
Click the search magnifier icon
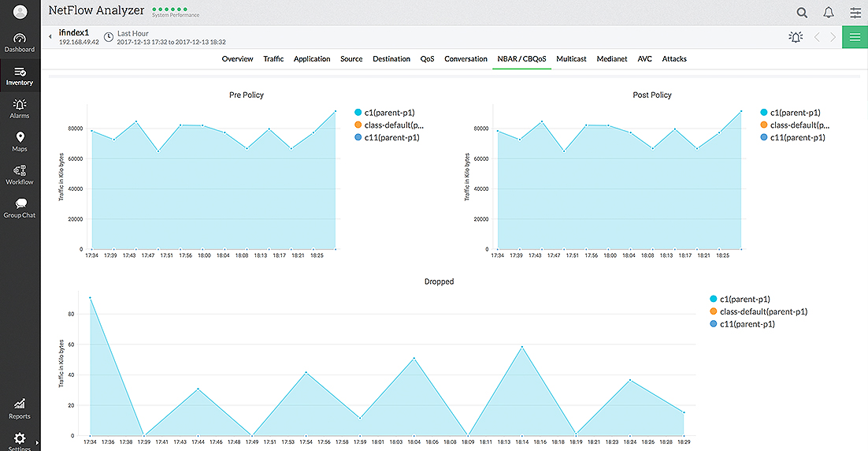point(802,12)
